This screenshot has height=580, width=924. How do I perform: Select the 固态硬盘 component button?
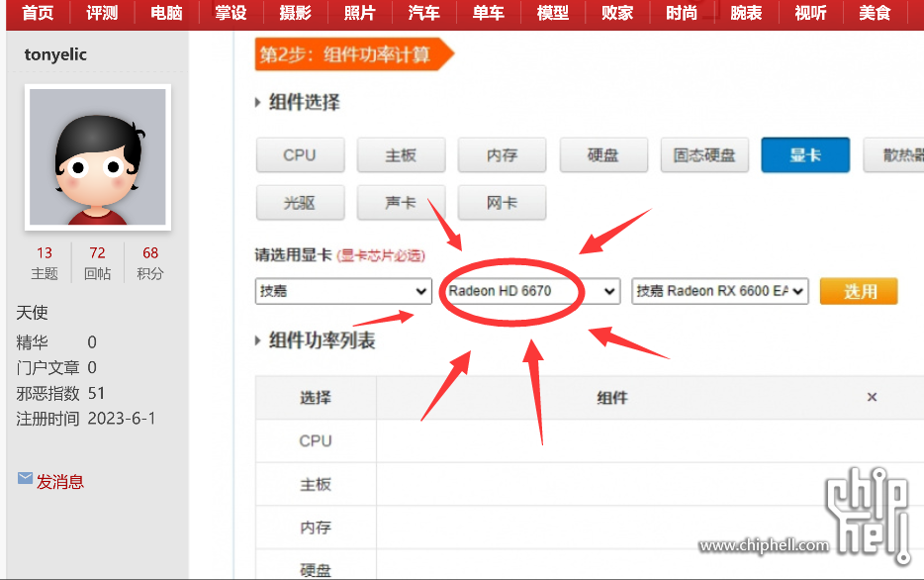pyautogui.click(x=704, y=155)
